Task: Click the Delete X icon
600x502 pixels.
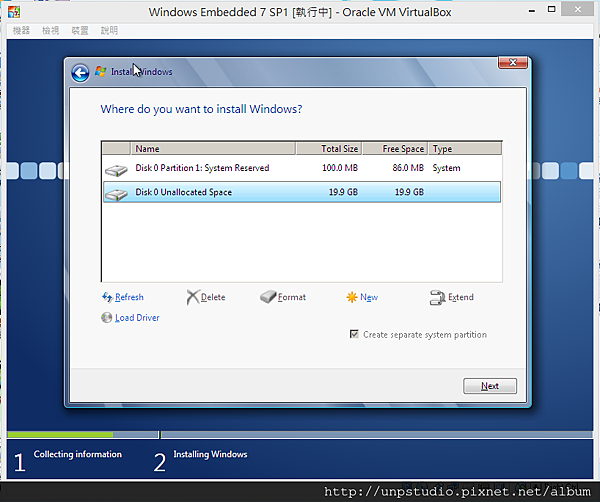Action: coord(193,297)
